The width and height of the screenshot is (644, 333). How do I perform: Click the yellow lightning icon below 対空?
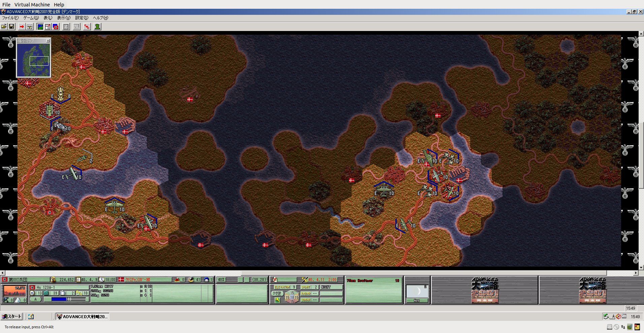point(277,300)
